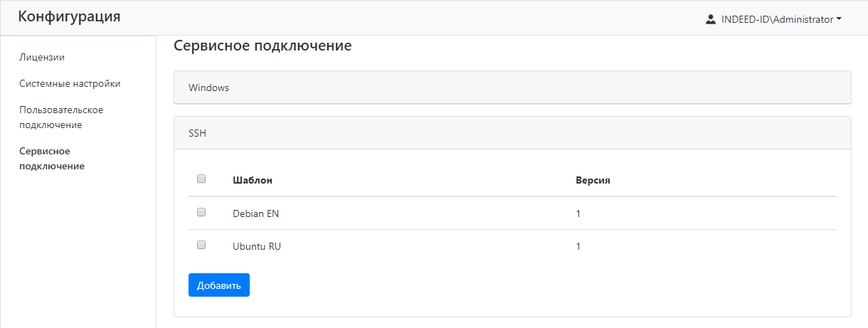Select Сервисное подключение sidebar item
The width and height of the screenshot is (868, 328).
(52, 159)
